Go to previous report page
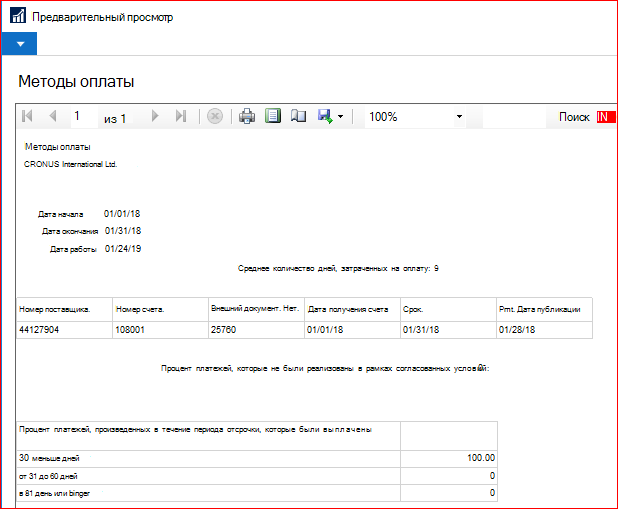Screen dimensions: 618x509 pos(53,116)
